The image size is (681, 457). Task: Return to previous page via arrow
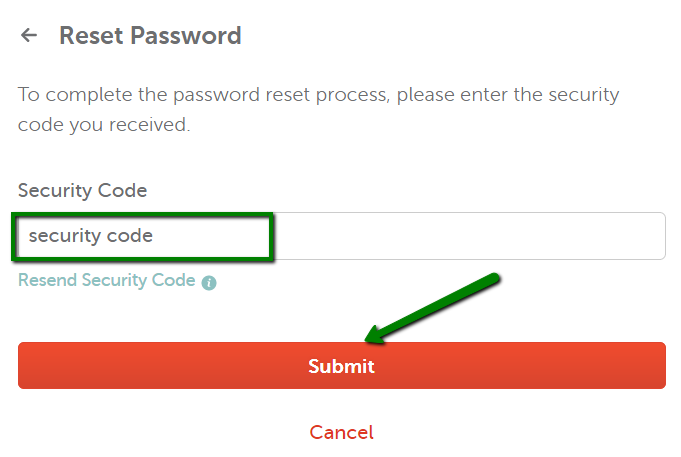29,36
